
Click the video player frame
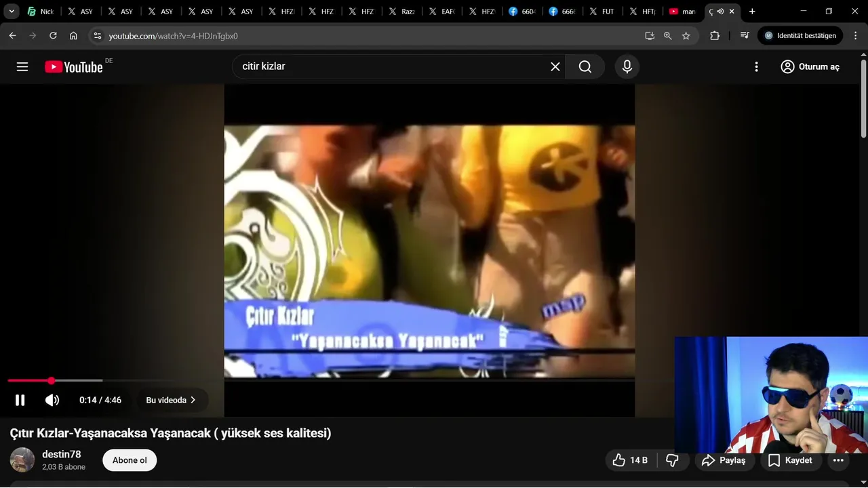pos(429,250)
